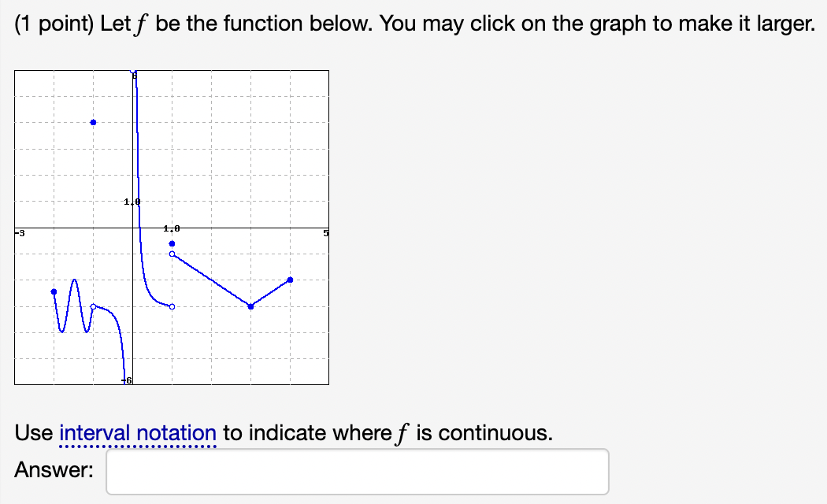
Task: Click the 1.0 tick label on the x-axis
Action: tap(172, 228)
